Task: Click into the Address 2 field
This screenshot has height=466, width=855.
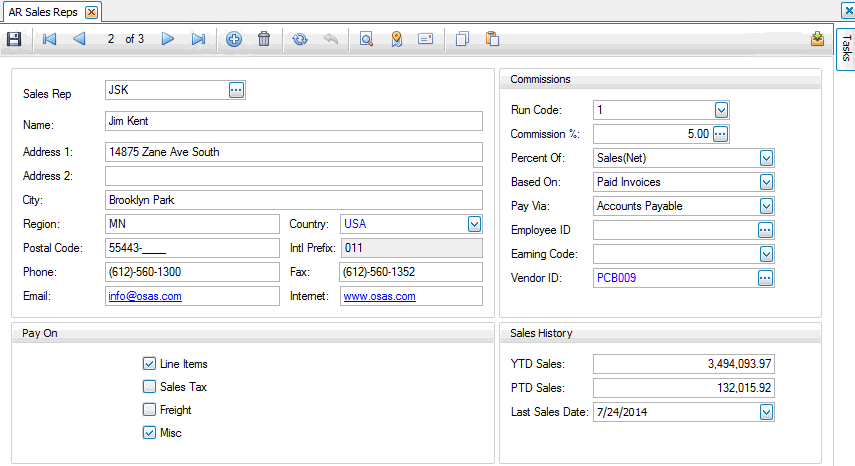Action: point(293,176)
